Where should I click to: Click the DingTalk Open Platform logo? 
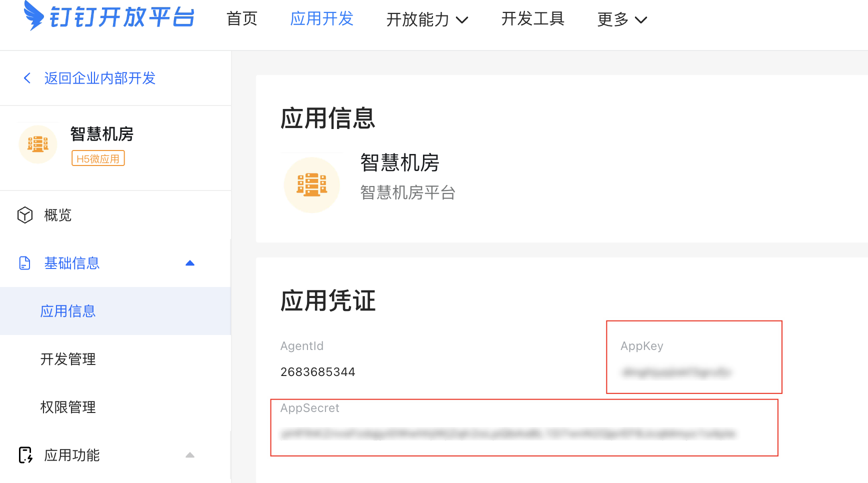point(109,16)
